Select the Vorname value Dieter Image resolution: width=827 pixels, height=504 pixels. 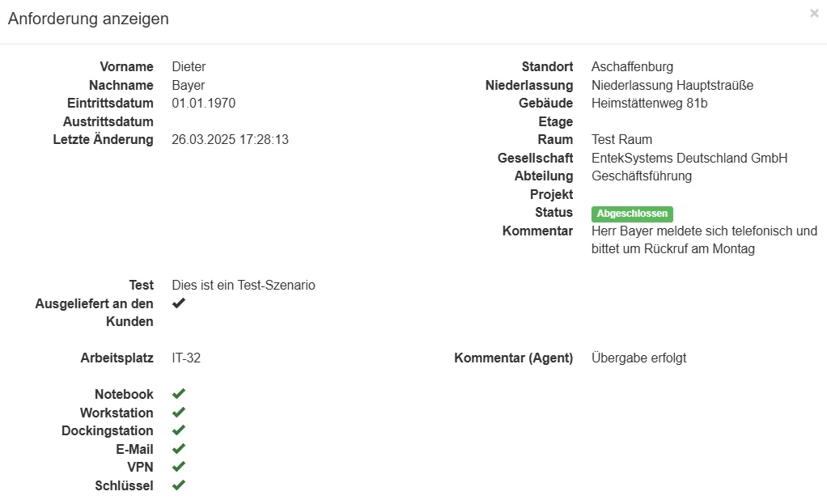coord(189,67)
